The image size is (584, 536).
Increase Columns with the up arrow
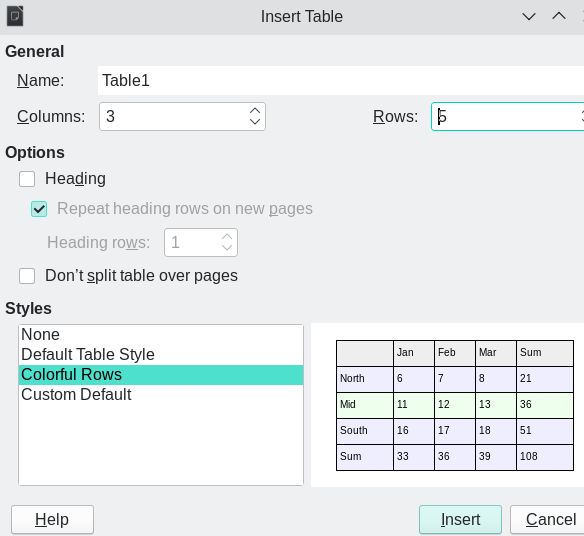pyautogui.click(x=255, y=111)
